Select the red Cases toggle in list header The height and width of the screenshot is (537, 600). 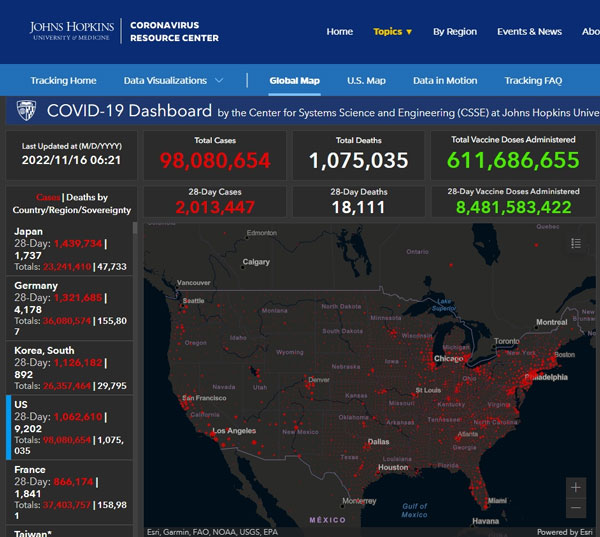pyautogui.click(x=48, y=197)
